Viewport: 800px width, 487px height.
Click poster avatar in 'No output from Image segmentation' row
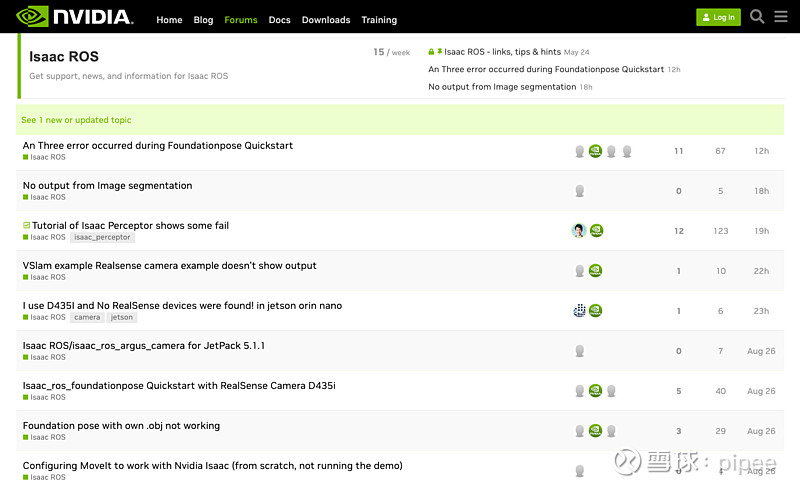click(580, 191)
